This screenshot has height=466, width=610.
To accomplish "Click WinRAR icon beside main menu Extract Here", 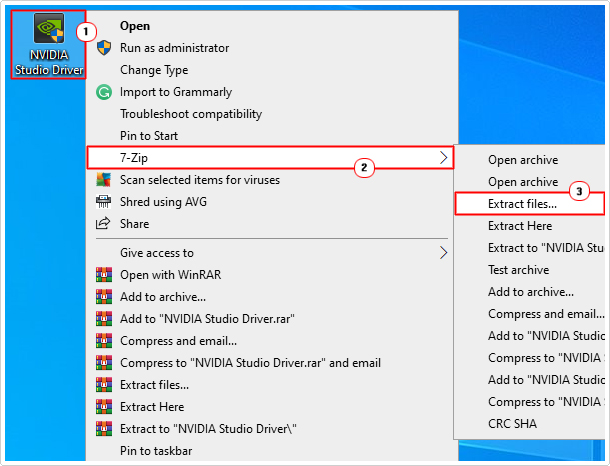I will [x=104, y=406].
